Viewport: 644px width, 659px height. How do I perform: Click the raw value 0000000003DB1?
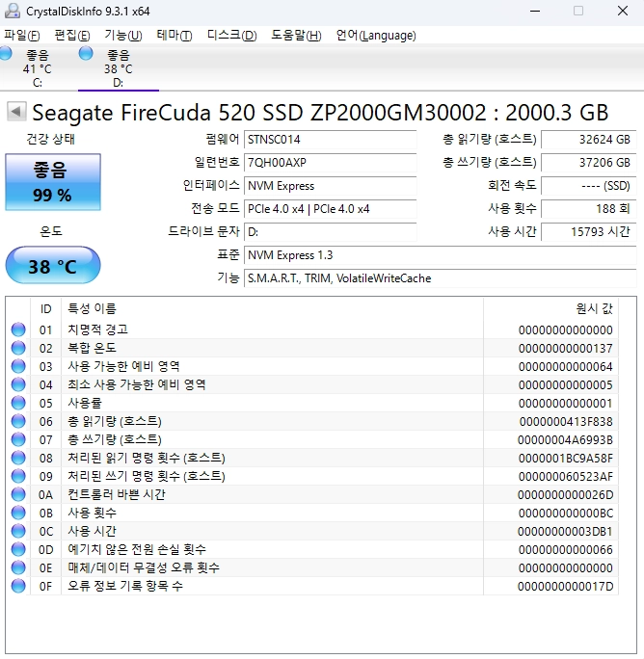click(x=565, y=532)
